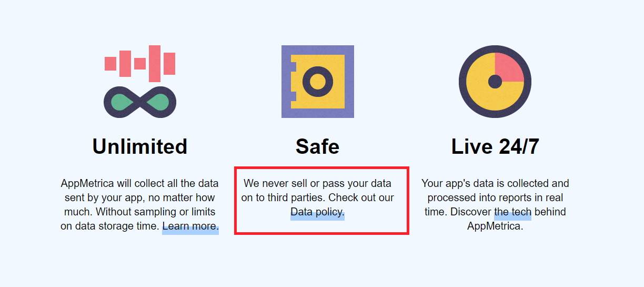This screenshot has height=287, width=644.
Task: Click the "Safe" heading
Action: (317, 146)
